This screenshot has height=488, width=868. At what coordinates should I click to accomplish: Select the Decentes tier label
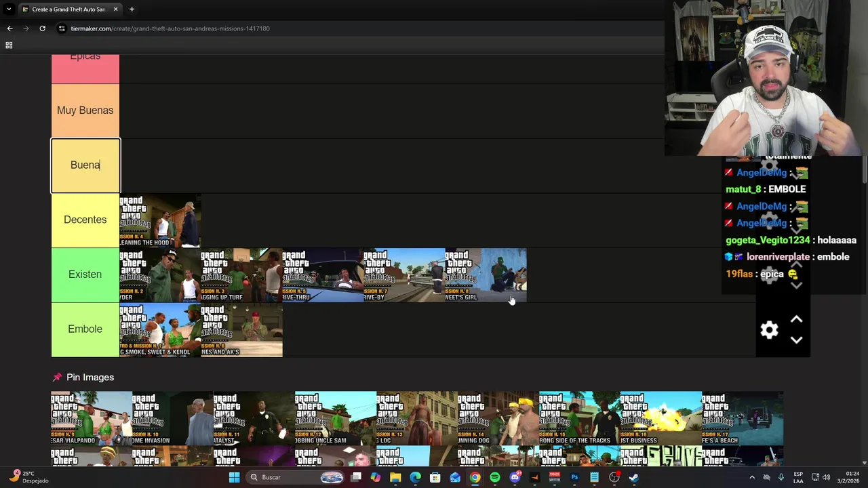(x=85, y=220)
